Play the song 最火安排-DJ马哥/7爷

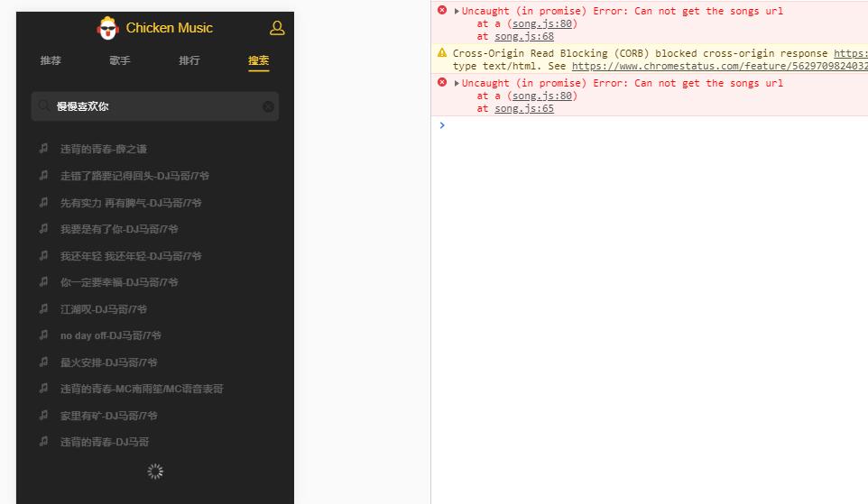tap(109, 362)
